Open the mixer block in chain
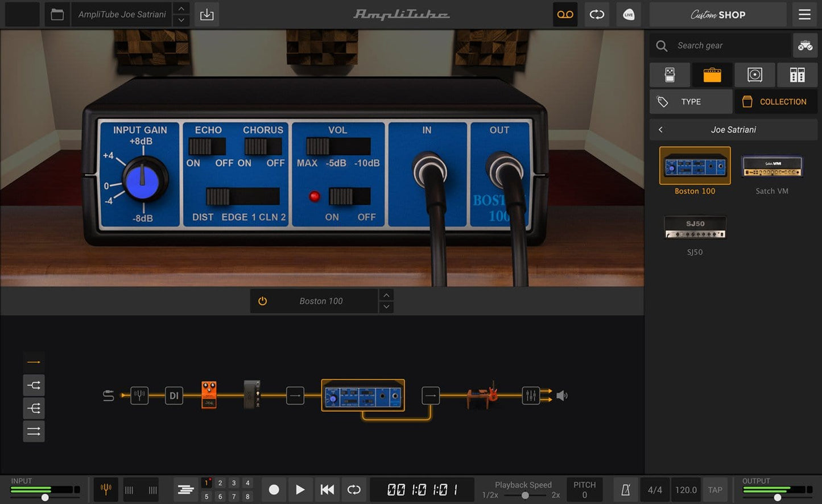 click(x=531, y=395)
